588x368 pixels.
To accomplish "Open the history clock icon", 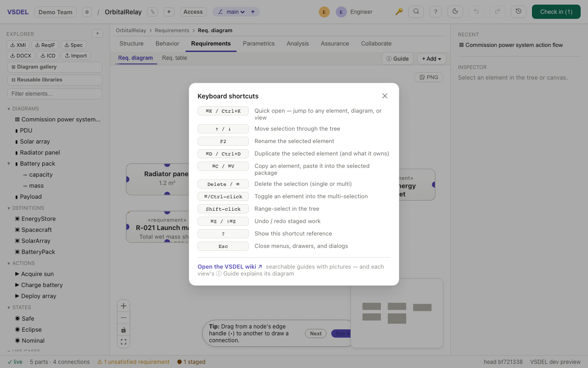I will click(519, 11).
